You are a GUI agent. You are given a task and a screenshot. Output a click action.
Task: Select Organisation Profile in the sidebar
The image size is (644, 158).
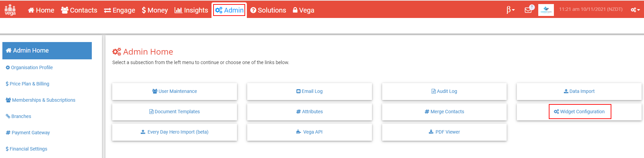pos(29,67)
